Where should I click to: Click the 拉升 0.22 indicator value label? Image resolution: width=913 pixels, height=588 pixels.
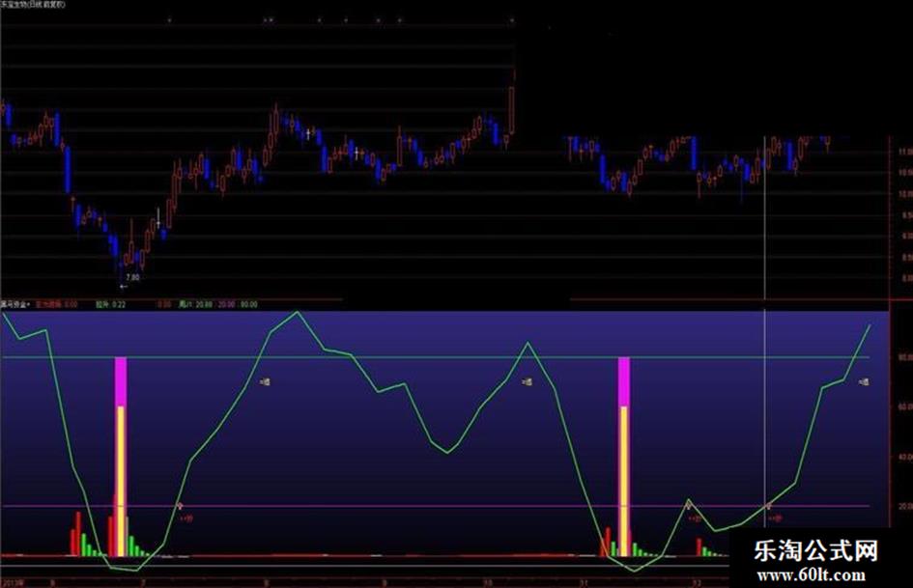pos(110,303)
